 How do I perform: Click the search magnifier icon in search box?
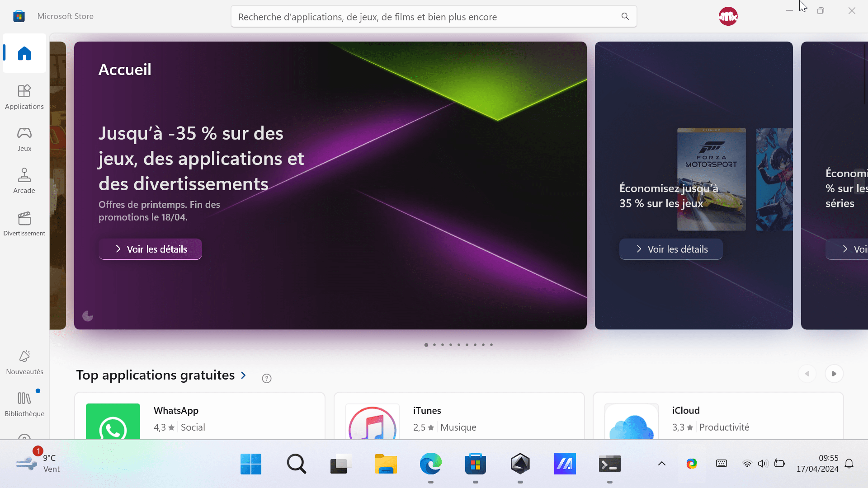coord(625,16)
